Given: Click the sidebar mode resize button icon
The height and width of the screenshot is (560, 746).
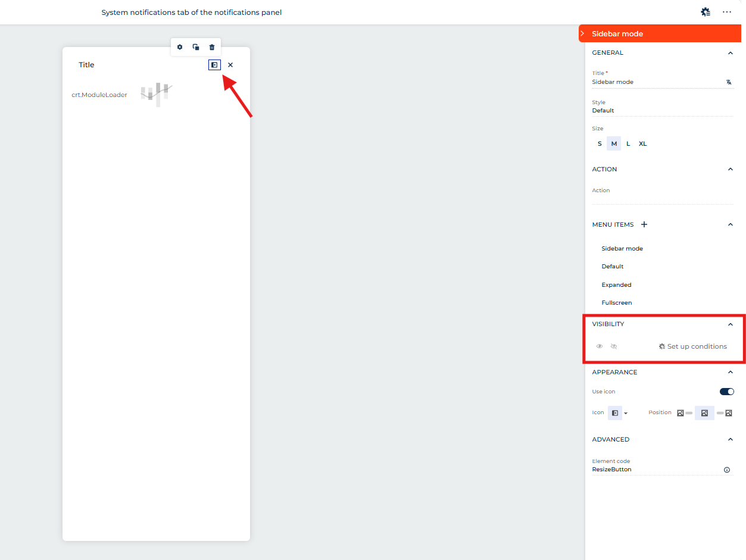Looking at the screenshot, I should pos(214,65).
